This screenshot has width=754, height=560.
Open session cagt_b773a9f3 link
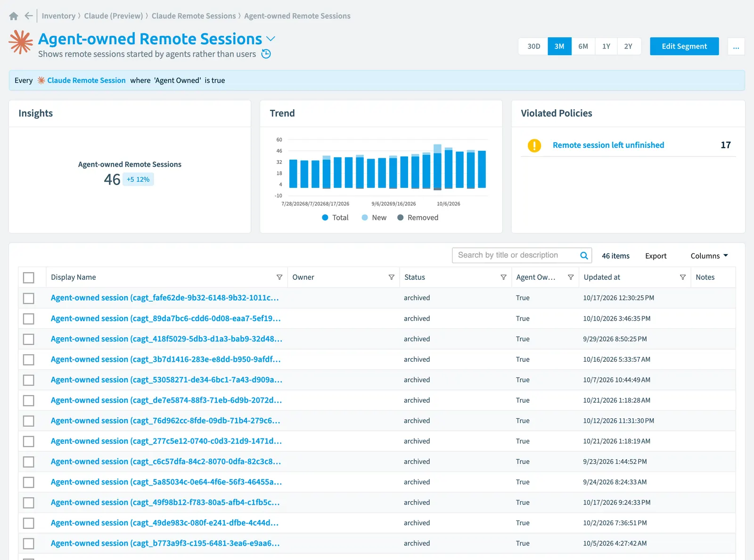[165, 544]
